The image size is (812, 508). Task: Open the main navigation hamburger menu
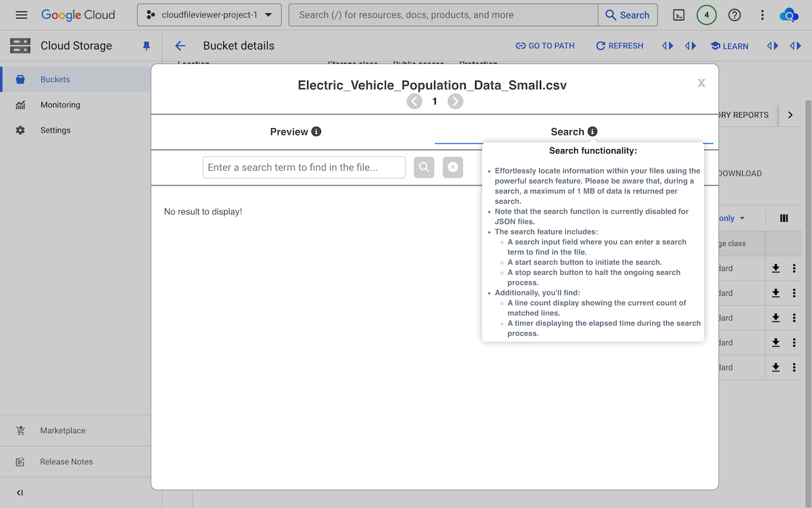[21, 15]
